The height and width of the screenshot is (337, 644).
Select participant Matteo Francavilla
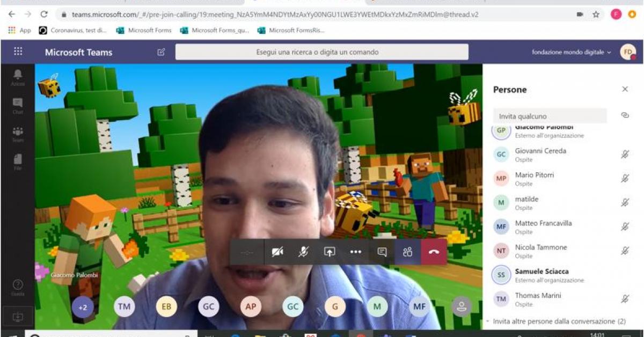(562, 227)
